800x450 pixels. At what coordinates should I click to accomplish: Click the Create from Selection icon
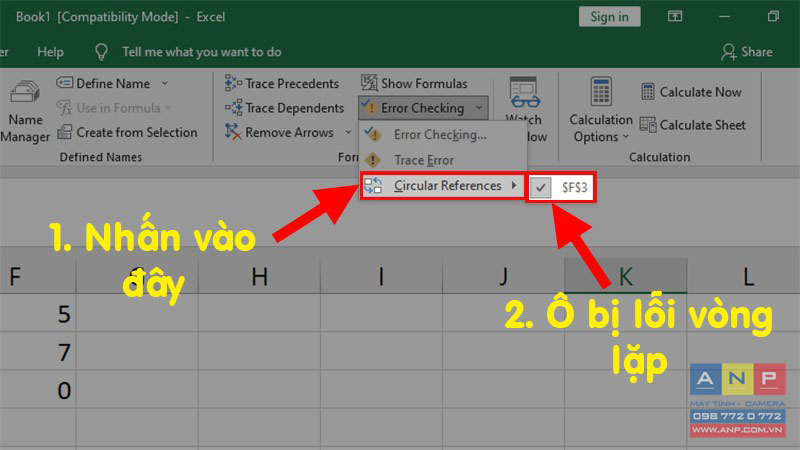tap(64, 132)
